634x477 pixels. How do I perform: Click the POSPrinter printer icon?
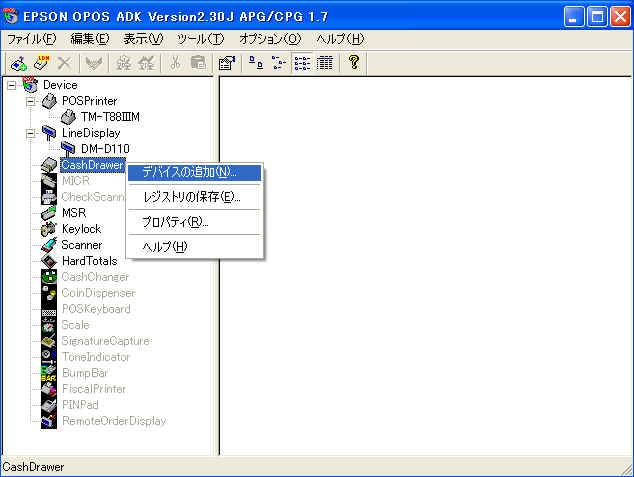coord(49,101)
